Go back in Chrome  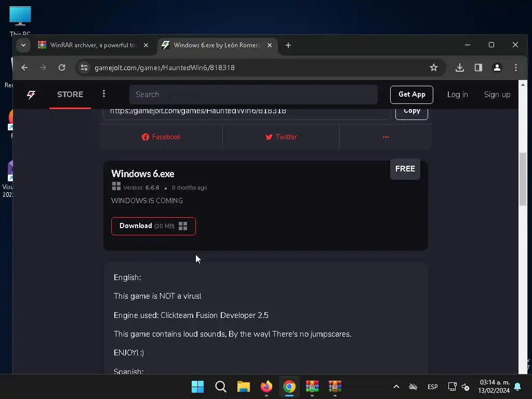24,68
